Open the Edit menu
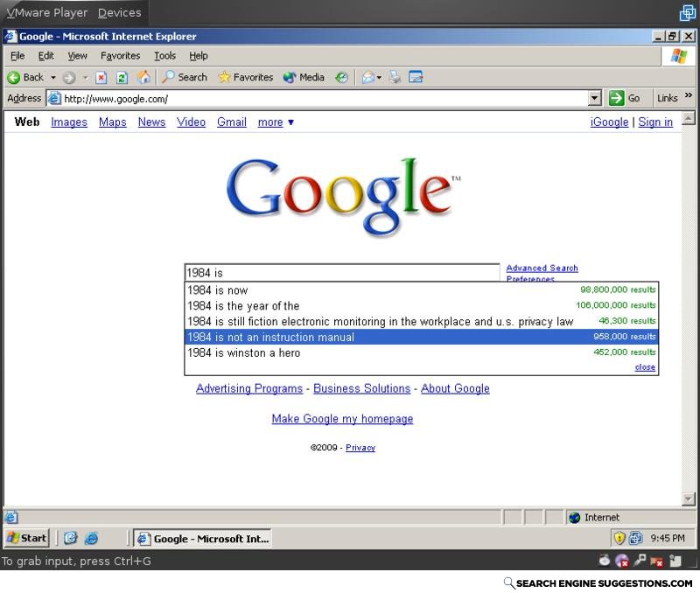 [46, 56]
